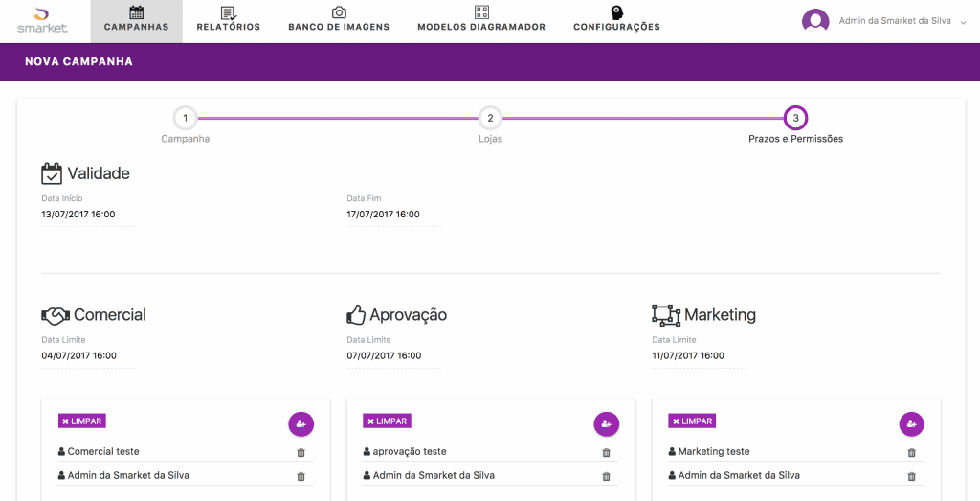Open Configurações menu
The image size is (980, 501).
point(616,20)
